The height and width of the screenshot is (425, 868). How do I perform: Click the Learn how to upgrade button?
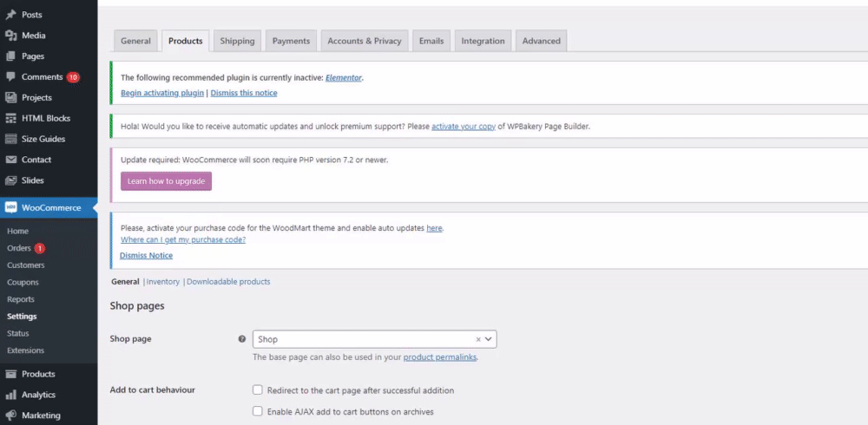click(166, 181)
